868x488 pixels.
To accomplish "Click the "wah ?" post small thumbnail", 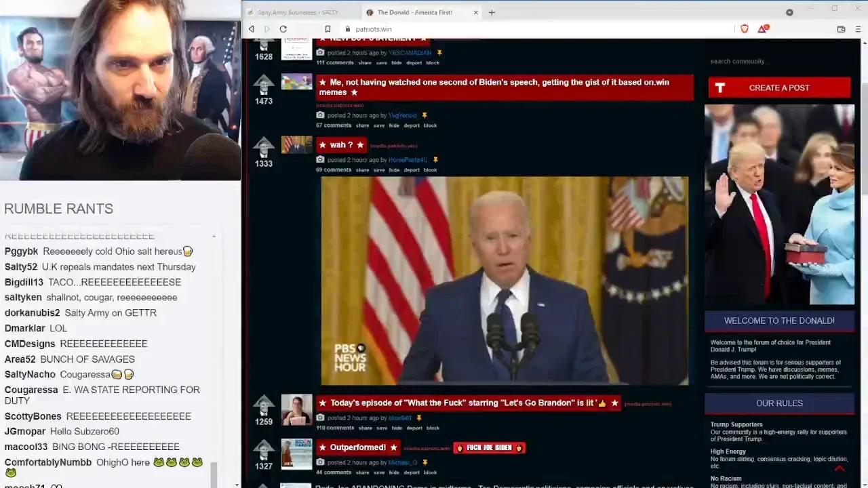I will [x=296, y=145].
